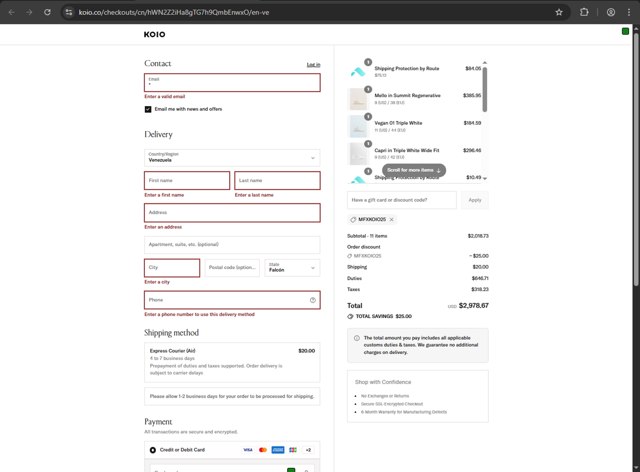Click the Mastercard icon
This screenshot has height=472, width=640.
[263, 450]
